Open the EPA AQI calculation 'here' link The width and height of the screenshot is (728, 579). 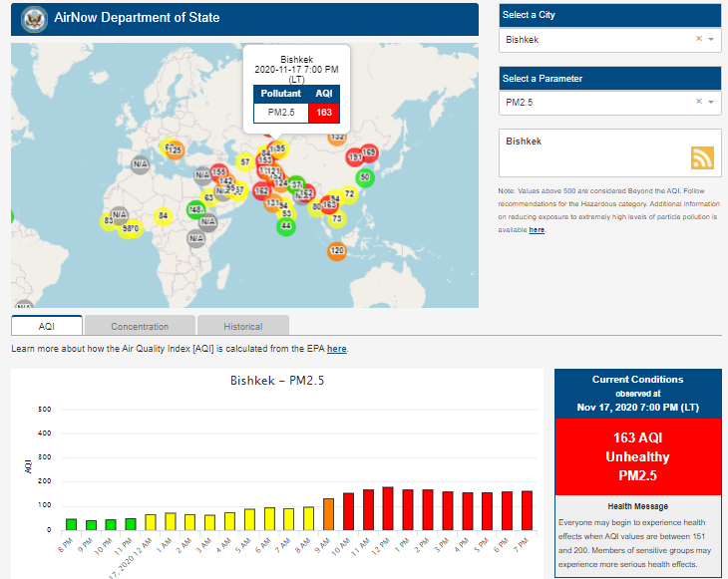(336, 349)
